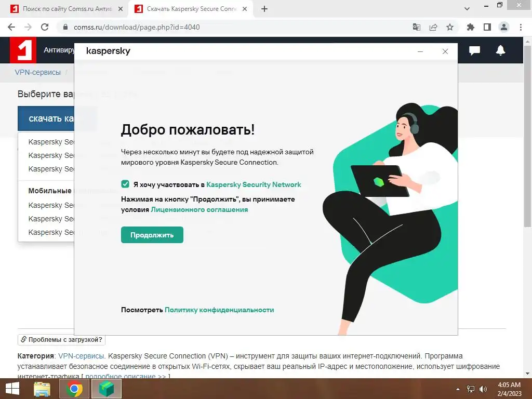
Task: Select first Kaspersky Secure entry in download list
Action: [51, 142]
